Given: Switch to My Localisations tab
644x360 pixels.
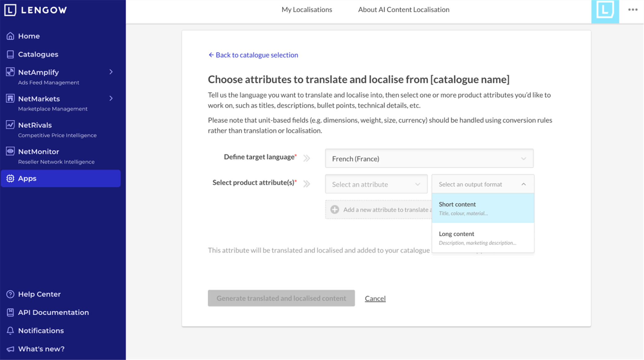Looking at the screenshot, I should (307, 10).
